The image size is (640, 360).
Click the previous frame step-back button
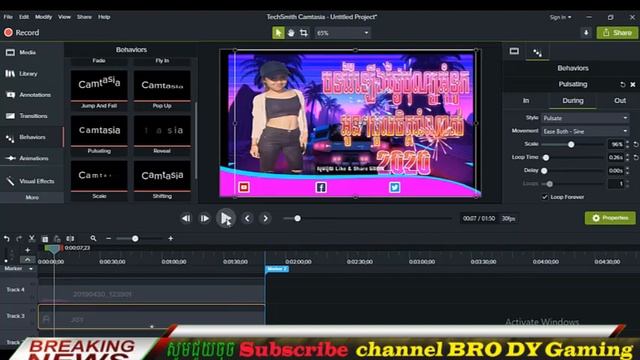click(x=186, y=218)
